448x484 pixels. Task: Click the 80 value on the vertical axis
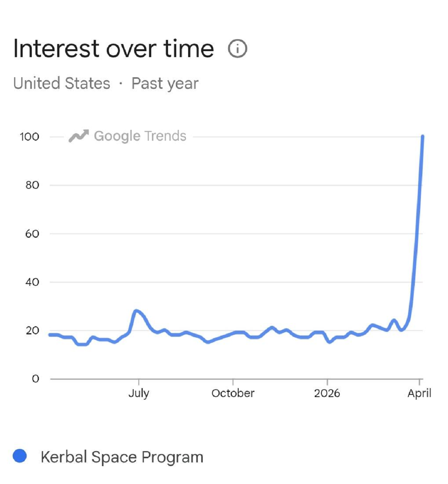point(32,185)
